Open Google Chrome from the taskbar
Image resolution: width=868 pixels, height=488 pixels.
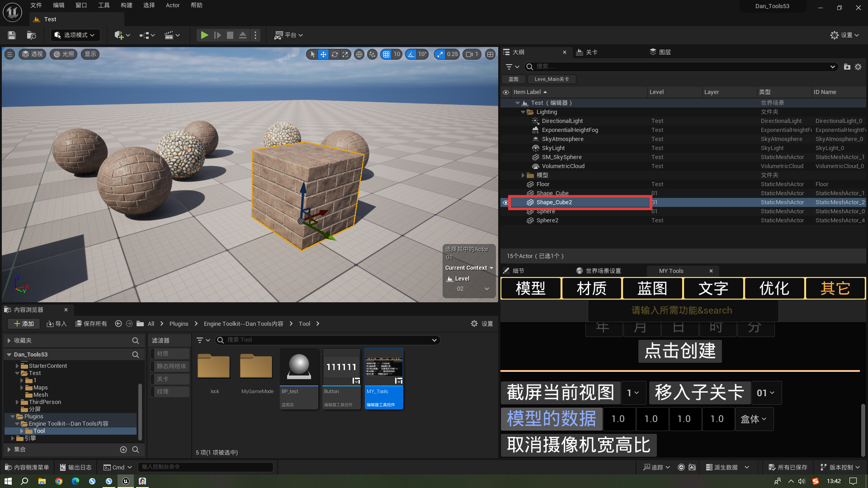(x=59, y=481)
